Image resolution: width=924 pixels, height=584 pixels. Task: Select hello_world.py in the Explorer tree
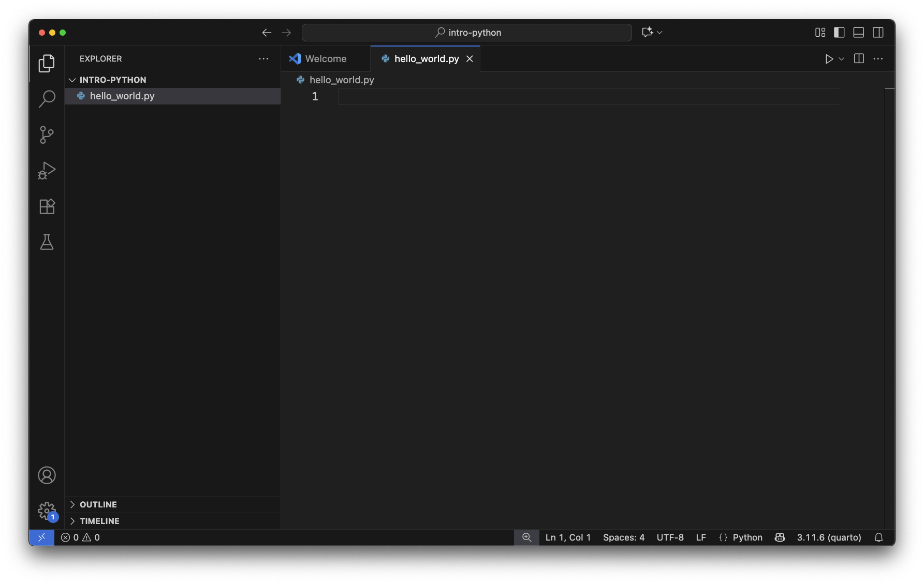[122, 96]
